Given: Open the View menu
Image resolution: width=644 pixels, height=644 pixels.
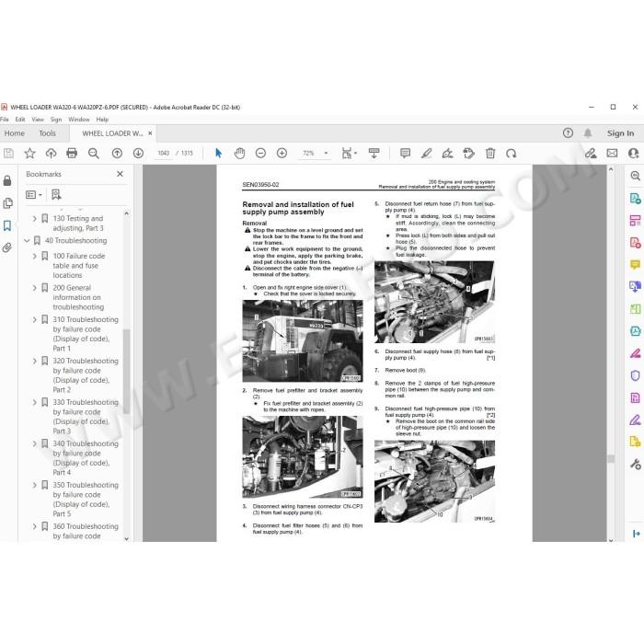Looking at the screenshot, I should (38, 120).
